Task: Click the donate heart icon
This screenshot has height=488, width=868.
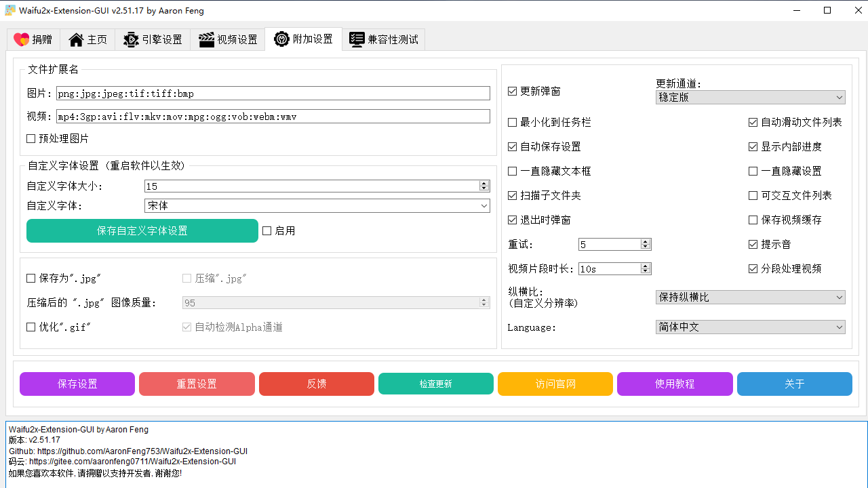Action: pyautogui.click(x=22, y=39)
